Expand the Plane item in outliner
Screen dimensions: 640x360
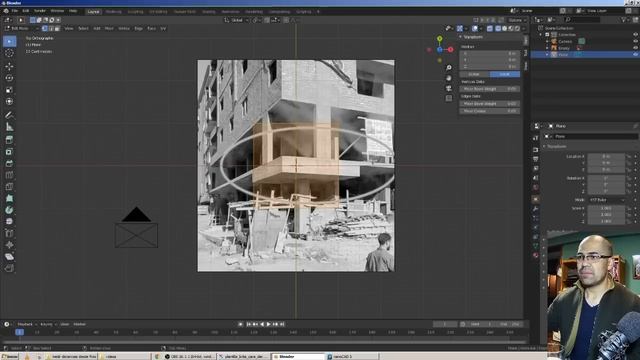[547, 54]
